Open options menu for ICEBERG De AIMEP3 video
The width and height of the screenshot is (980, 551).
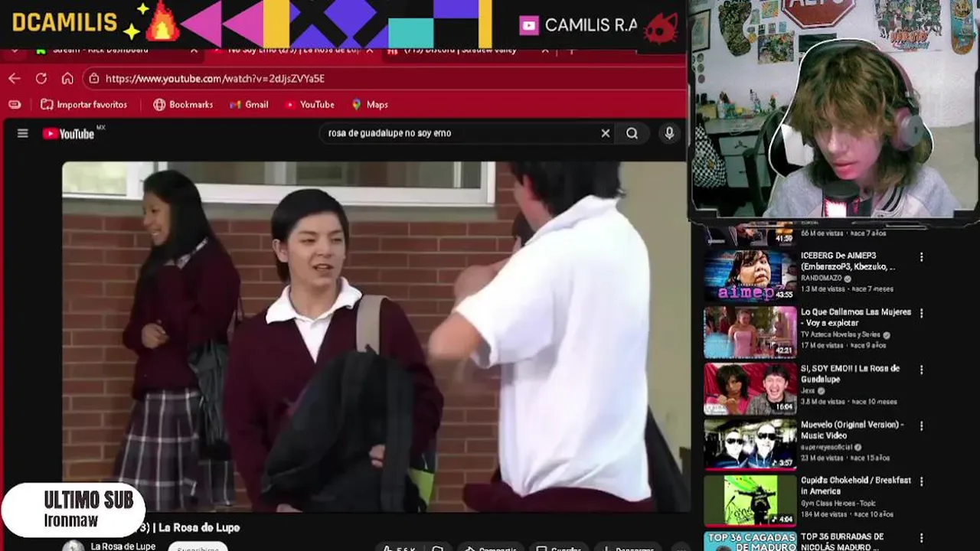921,257
